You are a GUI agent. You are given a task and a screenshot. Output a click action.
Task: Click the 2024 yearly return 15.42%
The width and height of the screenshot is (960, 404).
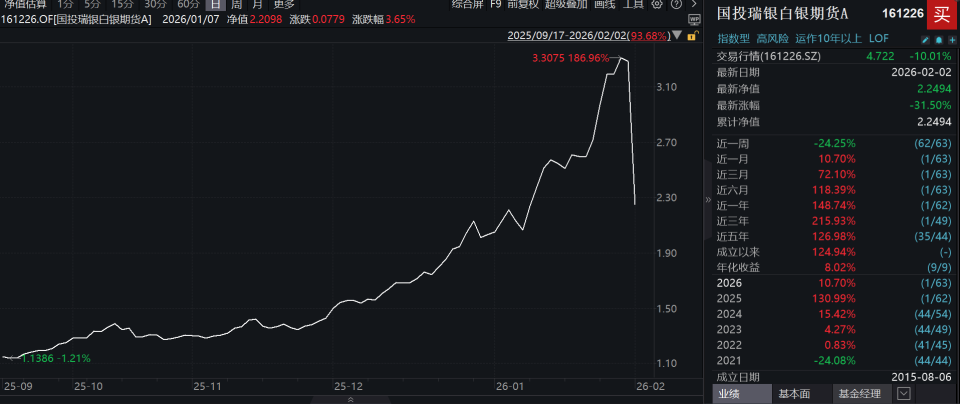(838, 314)
